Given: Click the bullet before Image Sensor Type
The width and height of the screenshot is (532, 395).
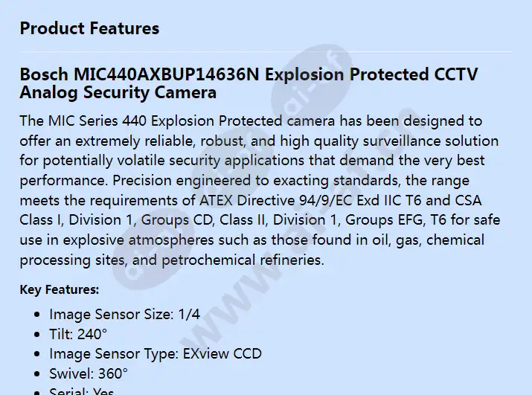Looking at the screenshot, I should tap(37, 354).
